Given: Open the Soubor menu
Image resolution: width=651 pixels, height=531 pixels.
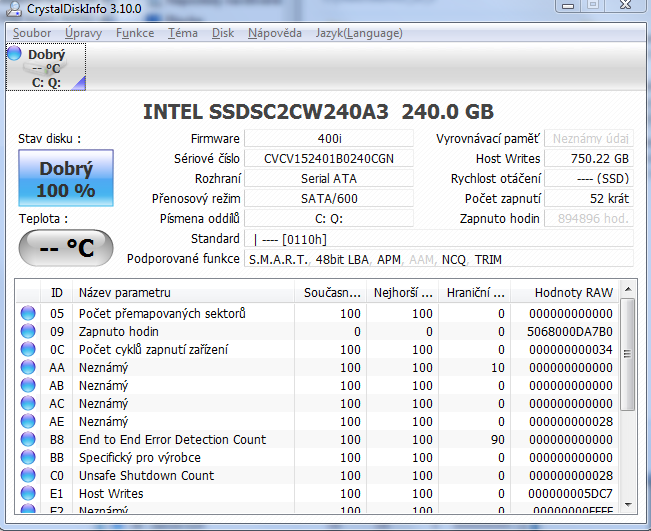Looking at the screenshot, I should click(x=32, y=33).
